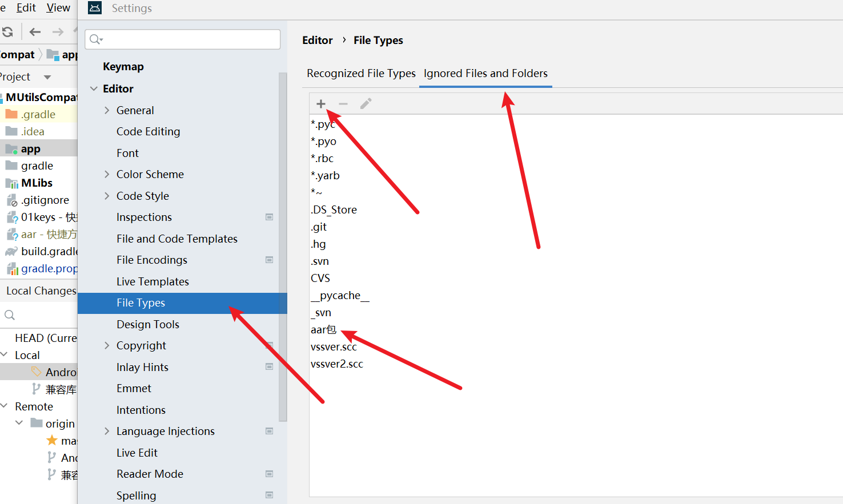This screenshot has height=504, width=843.
Task: Collapse the Editor settings section
Action: tap(94, 88)
